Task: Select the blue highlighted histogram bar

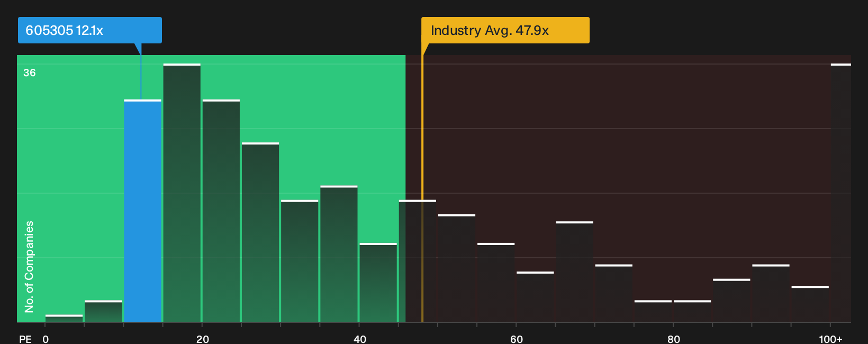Action: tap(143, 211)
